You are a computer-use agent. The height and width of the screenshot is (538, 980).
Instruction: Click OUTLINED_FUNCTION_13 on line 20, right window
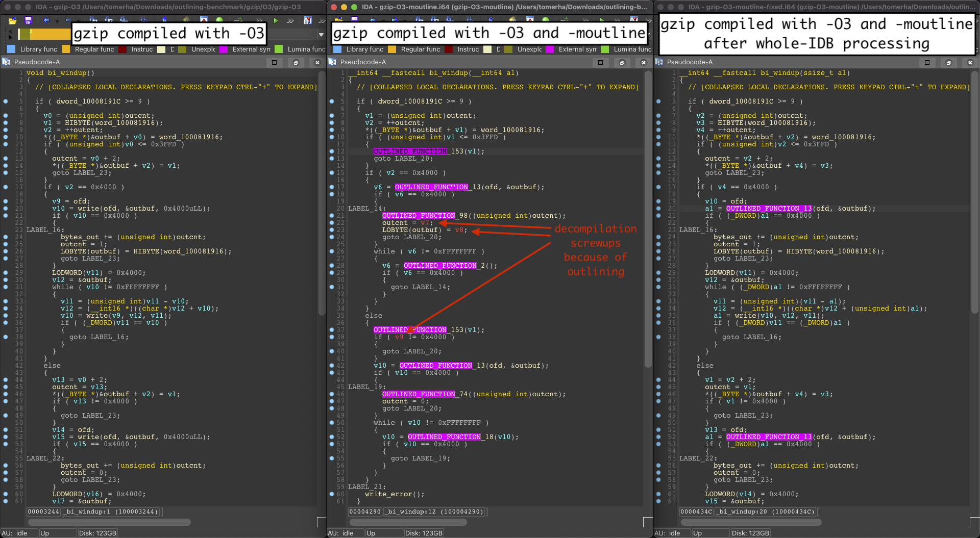coord(769,209)
